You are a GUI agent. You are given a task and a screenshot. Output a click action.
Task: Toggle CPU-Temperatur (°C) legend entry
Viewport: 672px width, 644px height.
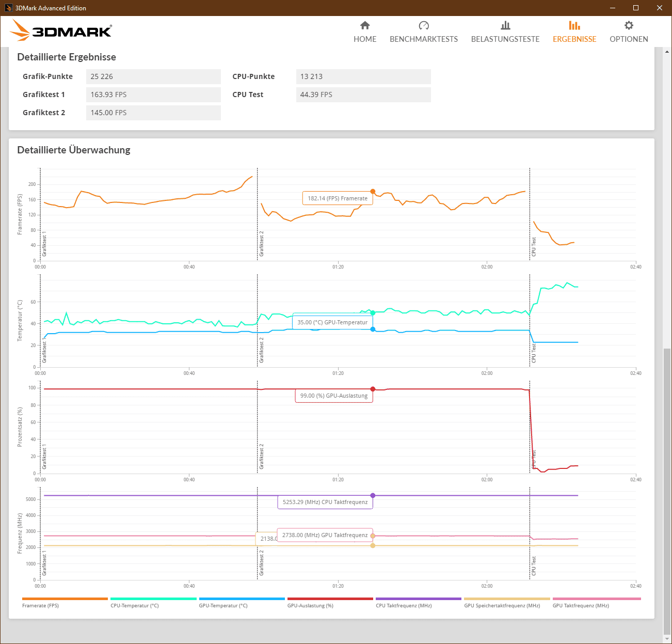[x=153, y=603]
